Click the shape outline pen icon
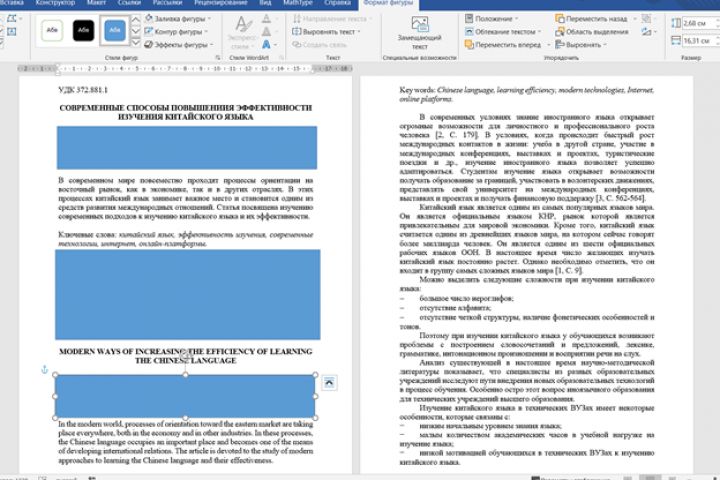Image resolution: width=720 pixels, height=480 pixels. pyautogui.click(x=149, y=31)
